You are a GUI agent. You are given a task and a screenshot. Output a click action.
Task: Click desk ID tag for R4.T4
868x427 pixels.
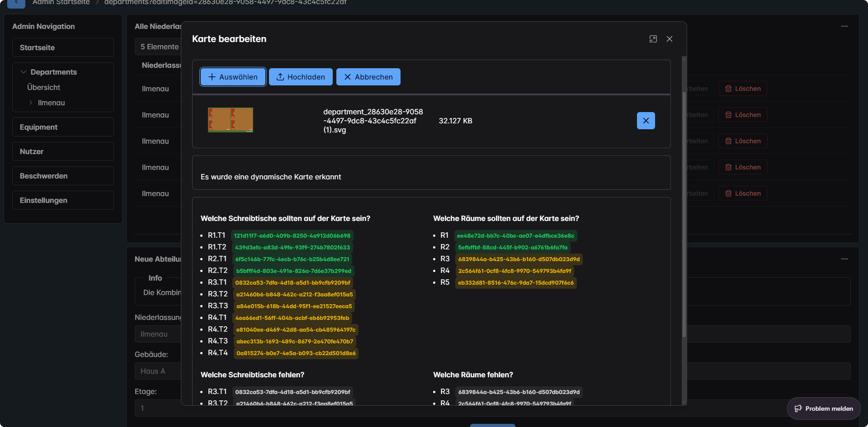296,353
